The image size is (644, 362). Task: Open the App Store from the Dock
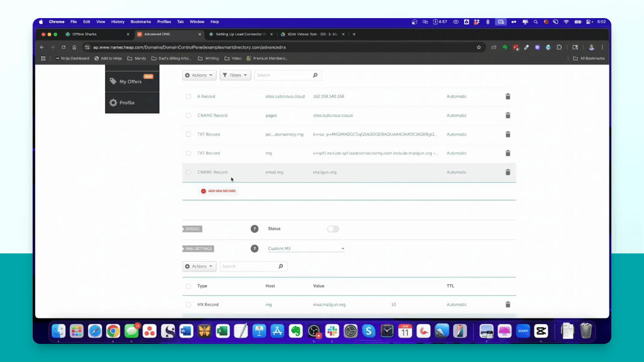(x=277, y=331)
